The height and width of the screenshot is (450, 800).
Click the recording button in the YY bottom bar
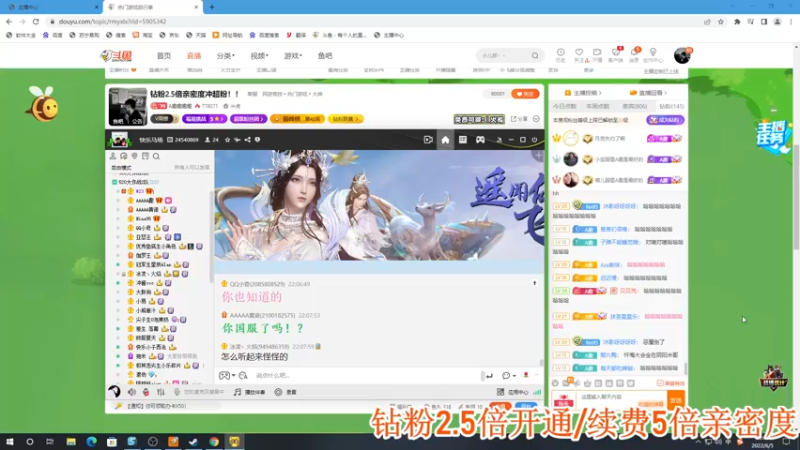[x=286, y=392]
